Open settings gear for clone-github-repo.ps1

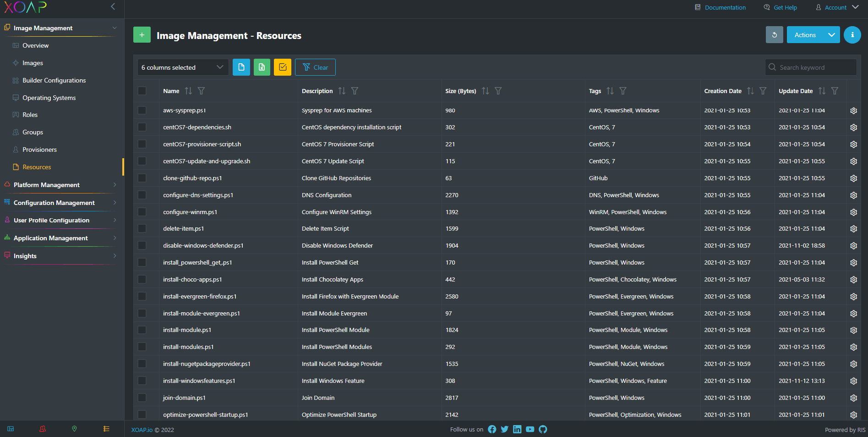click(854, 178)
